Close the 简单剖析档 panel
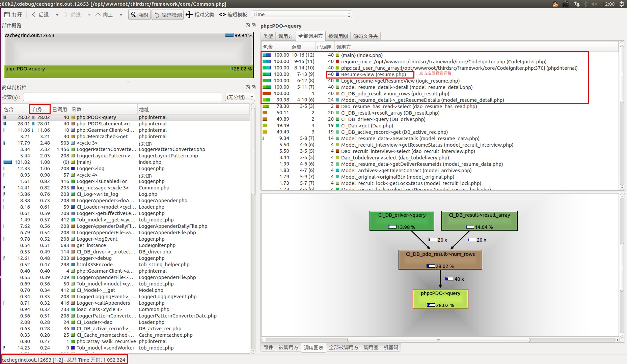 click(253, 87)
